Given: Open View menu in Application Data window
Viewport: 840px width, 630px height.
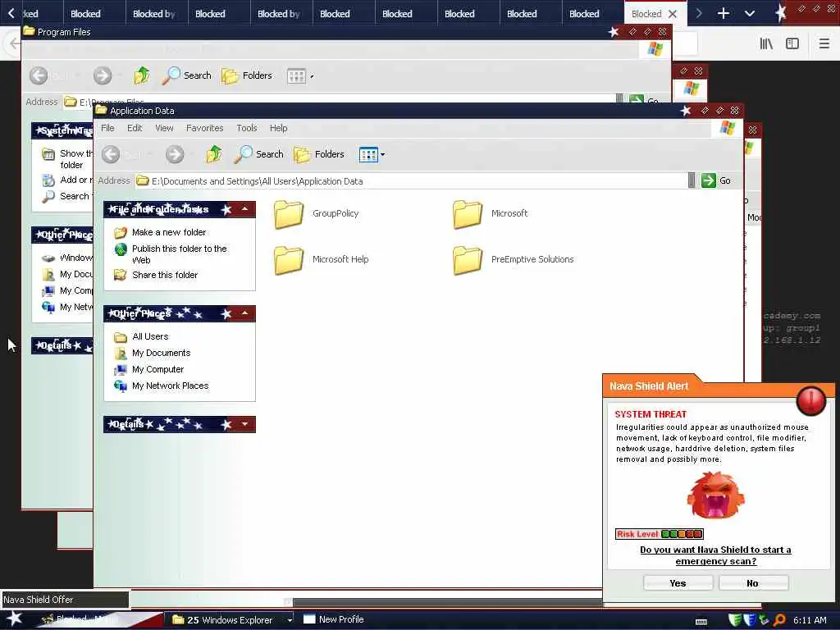Looking at the screenshot, I should [164, 128].
